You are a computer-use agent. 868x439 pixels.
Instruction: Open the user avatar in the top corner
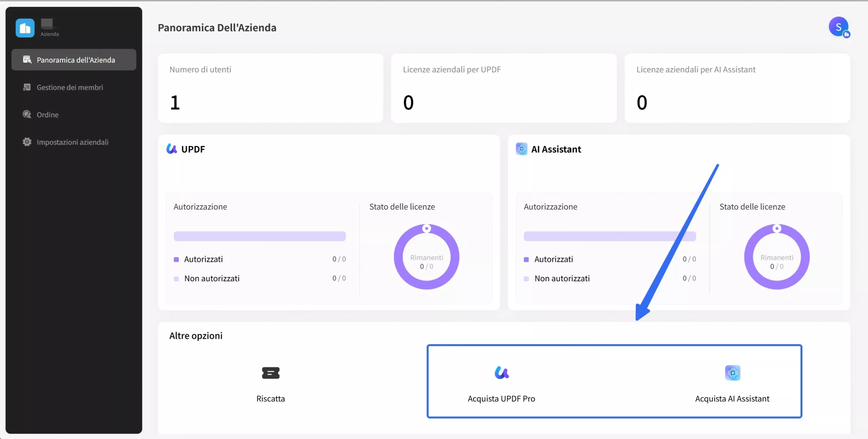pos(839,27)
